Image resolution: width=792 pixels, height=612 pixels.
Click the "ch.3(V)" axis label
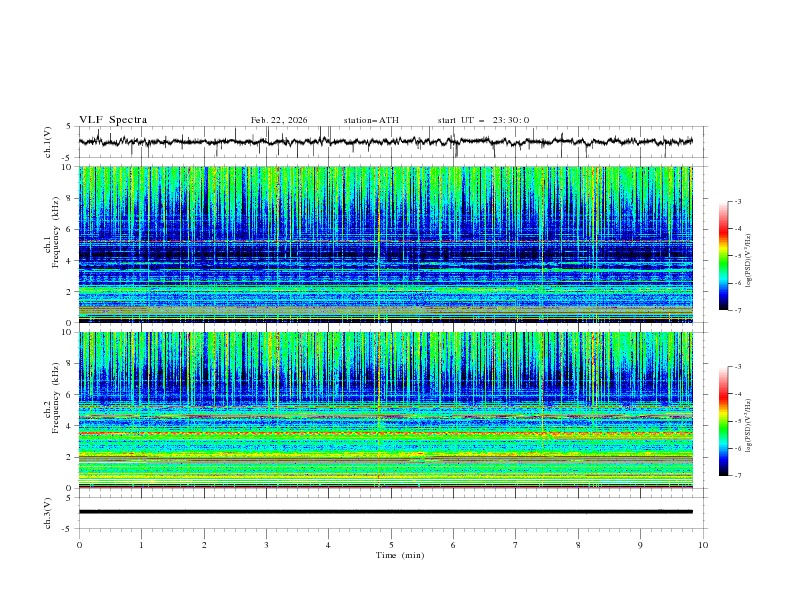(x=48, y=513)
